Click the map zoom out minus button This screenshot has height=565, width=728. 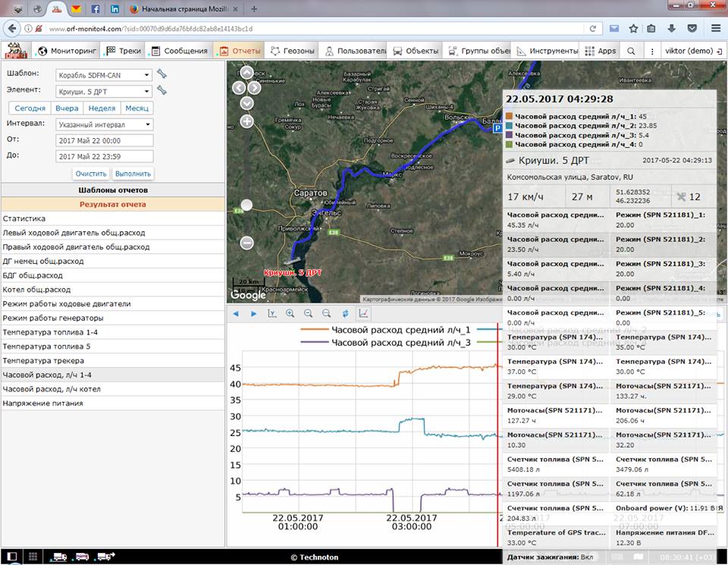point(246,243)
